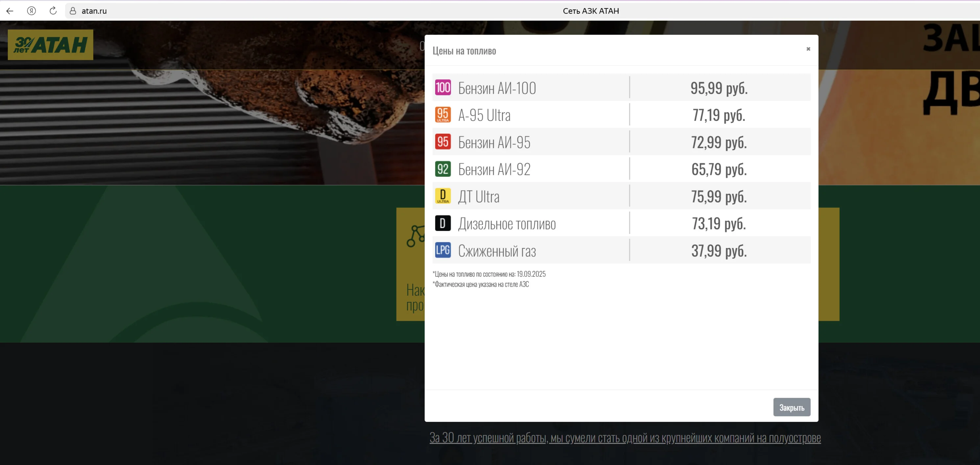This screenshot has height=465, width=980.
Task: Open the Yandex home icon button
Action: tap(32, 11)
